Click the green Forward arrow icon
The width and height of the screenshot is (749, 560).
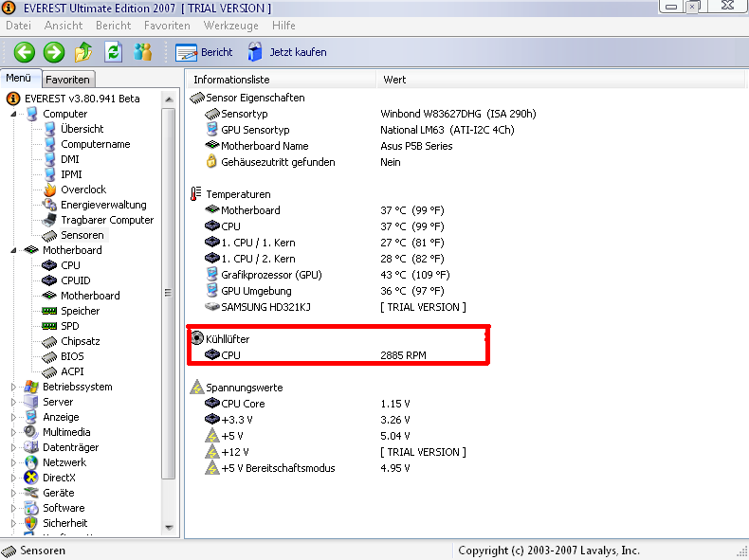click(x=54, y=52)
